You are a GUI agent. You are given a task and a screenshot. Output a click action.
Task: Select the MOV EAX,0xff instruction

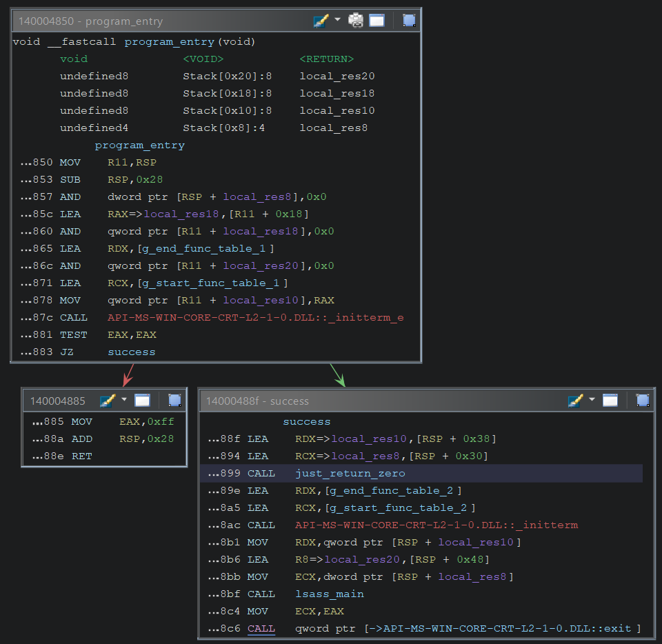pos(103,421)
